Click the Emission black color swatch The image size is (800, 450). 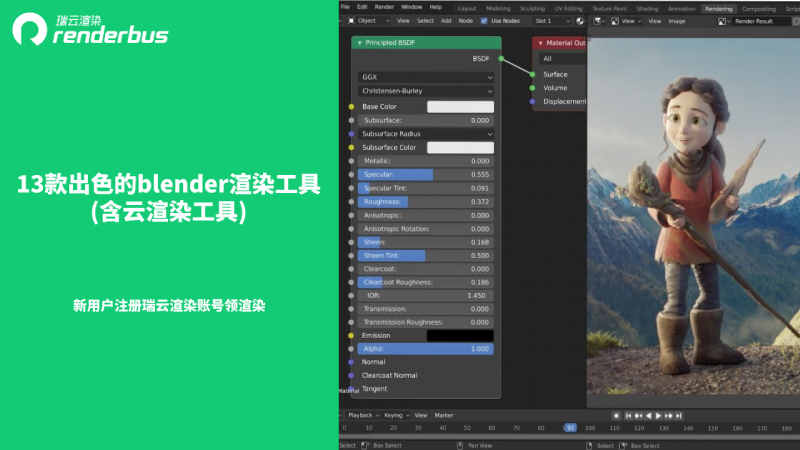460,335
